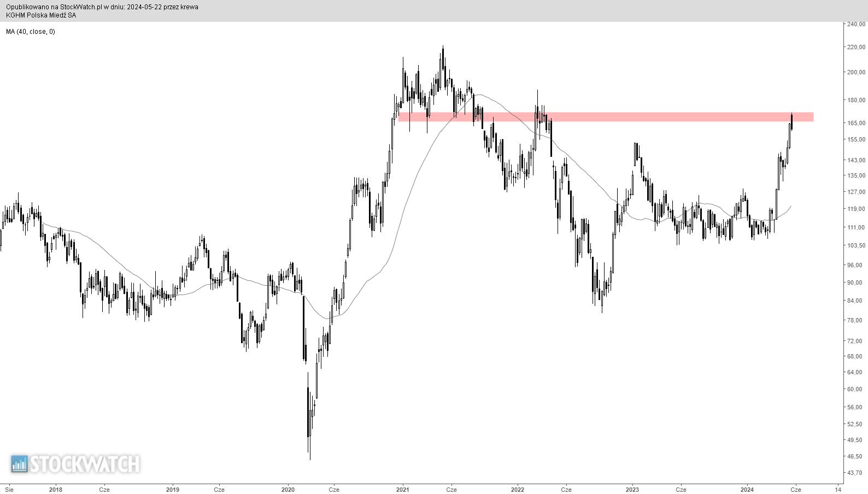Click the 135,00 price axis label
This screenshot has width=868, height=494.
855,175
